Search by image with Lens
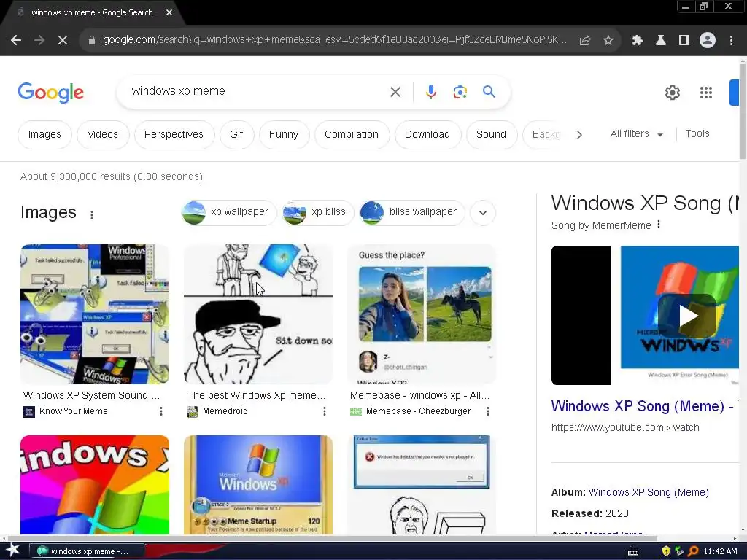The image size is (747, 560). point(460,92)
